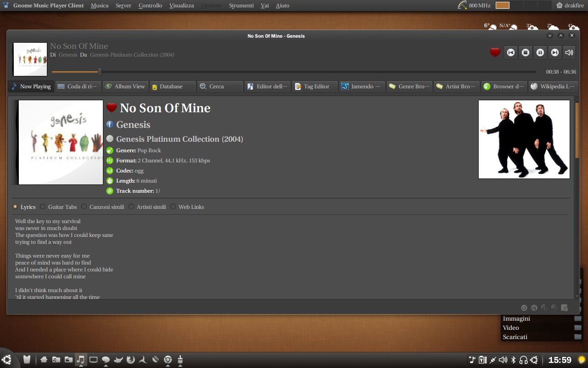Image resolution: width=588 pixels, height=368 pixels.
Task: Click the large Platinum Collection album cover
Action: [58, 142]
